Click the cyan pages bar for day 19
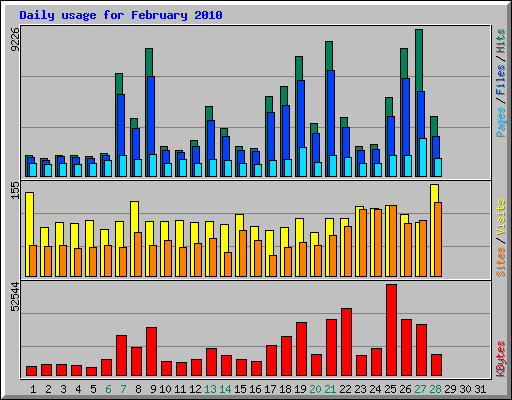 coord(303,162)
